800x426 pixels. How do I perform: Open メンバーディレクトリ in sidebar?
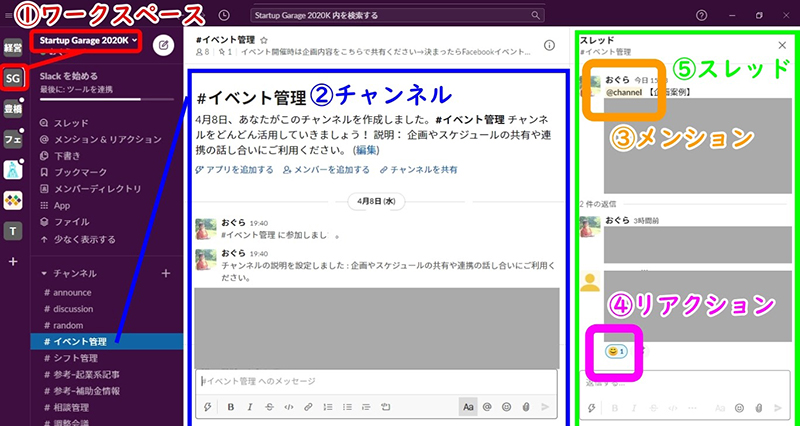(91, 189)
